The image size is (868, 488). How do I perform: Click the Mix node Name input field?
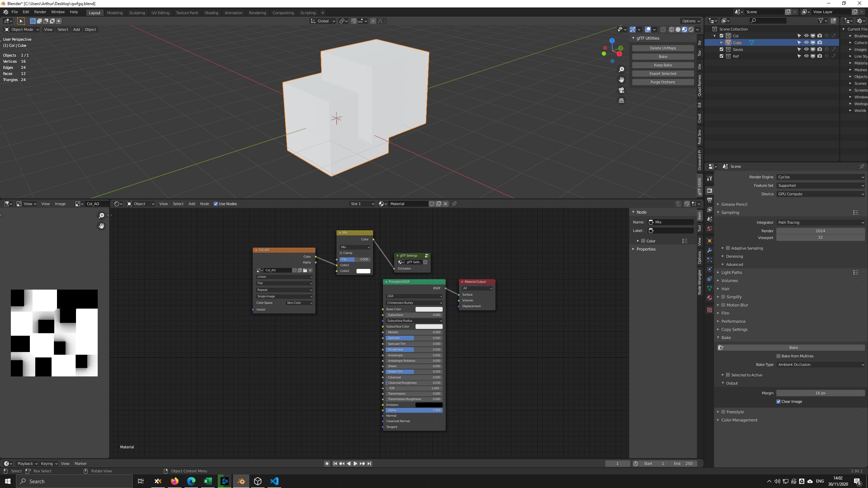pos(671,222)
